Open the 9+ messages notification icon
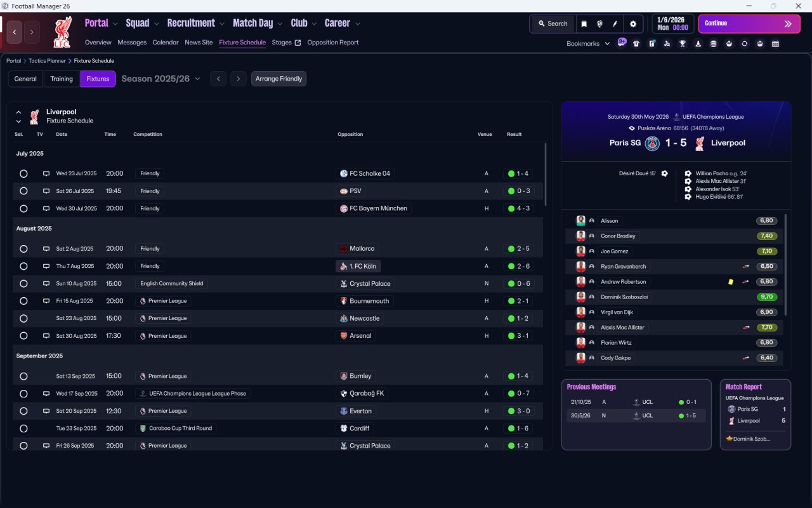Image resolution: width=812 pixels, height=508 pixels. tap(622, 43)
